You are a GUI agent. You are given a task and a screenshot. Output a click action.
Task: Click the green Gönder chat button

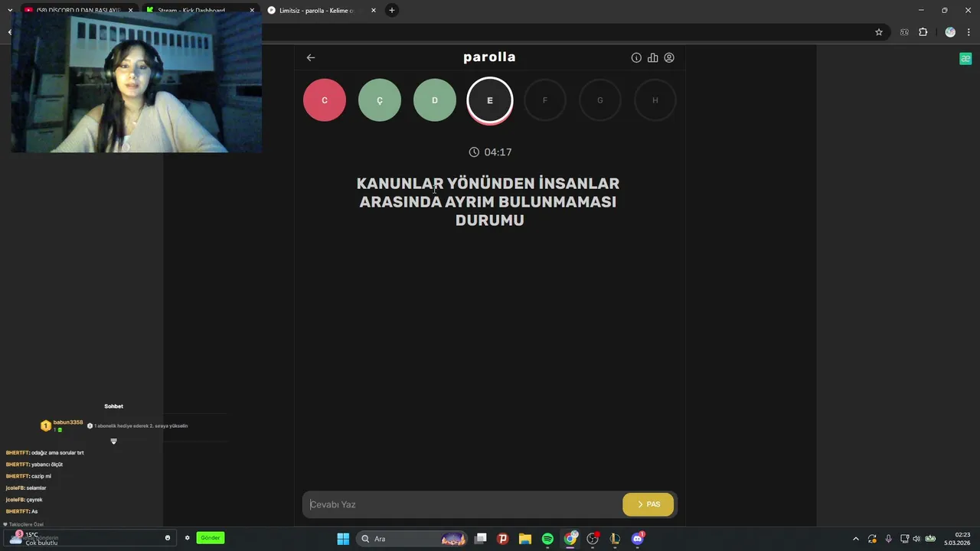(x=210, y=538)
